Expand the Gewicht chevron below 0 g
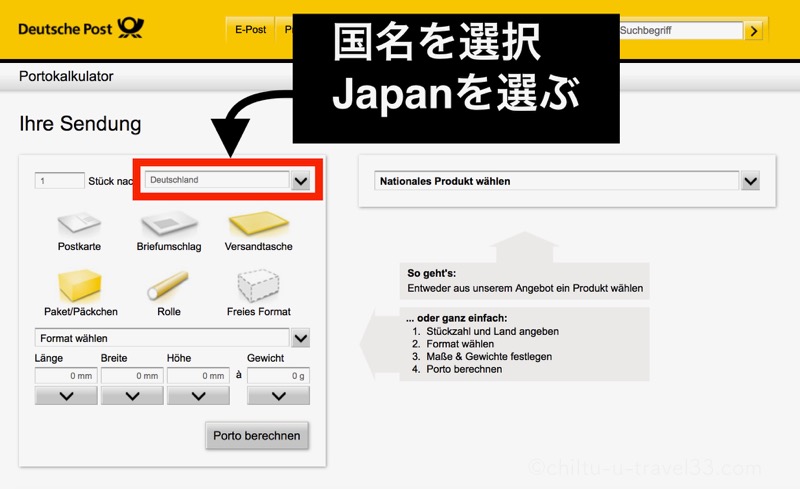 point(279,396)
